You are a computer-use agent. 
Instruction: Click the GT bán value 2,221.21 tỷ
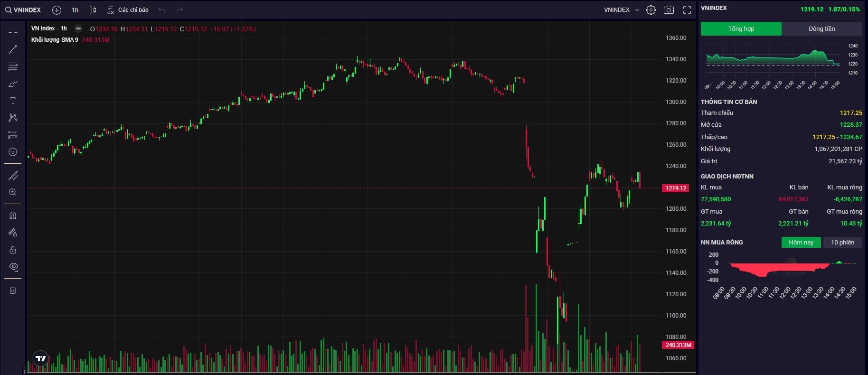(793, 224)
